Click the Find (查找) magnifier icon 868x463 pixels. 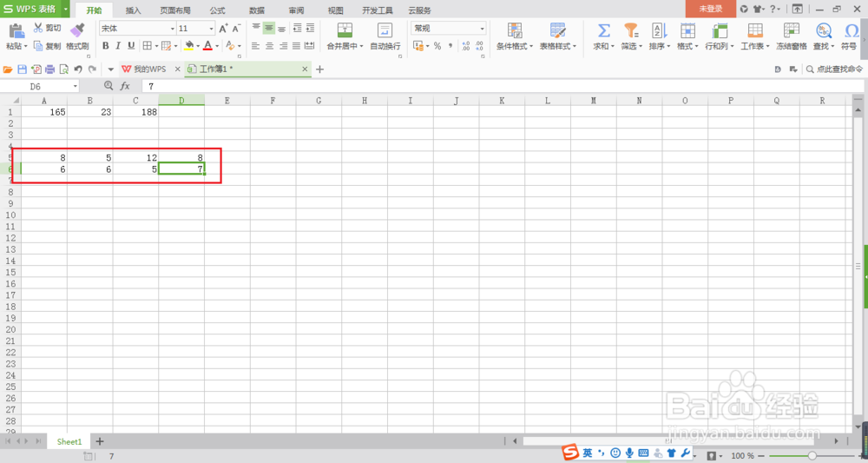click(x=824, y=30)
